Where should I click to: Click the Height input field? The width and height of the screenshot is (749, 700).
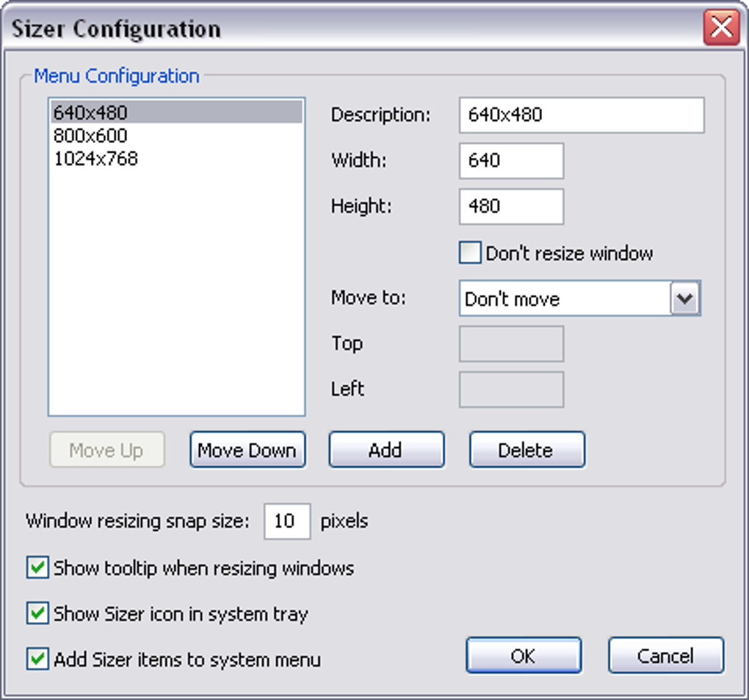click(x=511, y=206)
